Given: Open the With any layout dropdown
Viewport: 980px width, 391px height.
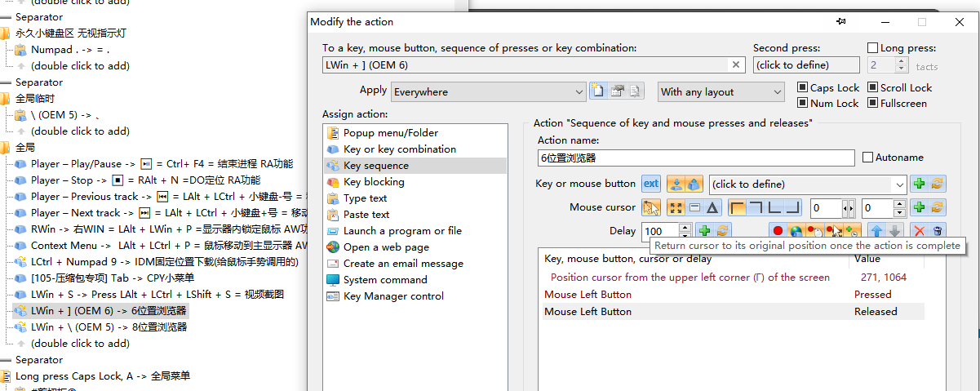Looking at the screenshot, I should (721, 92).
